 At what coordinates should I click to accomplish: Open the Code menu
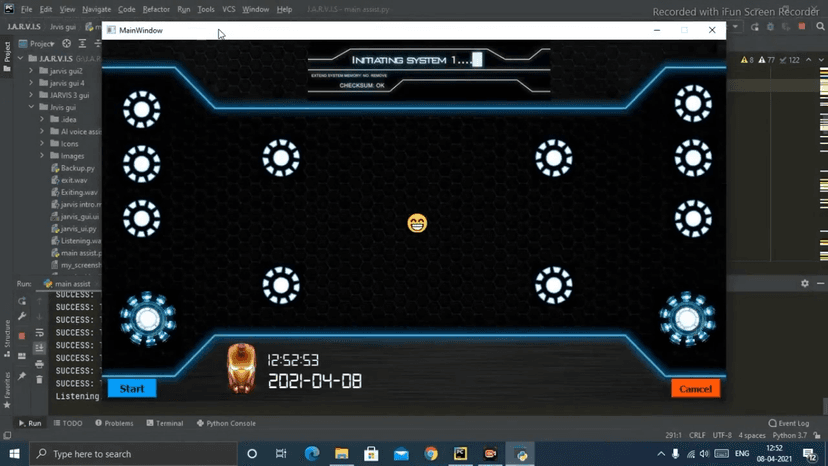click(127, 10)
